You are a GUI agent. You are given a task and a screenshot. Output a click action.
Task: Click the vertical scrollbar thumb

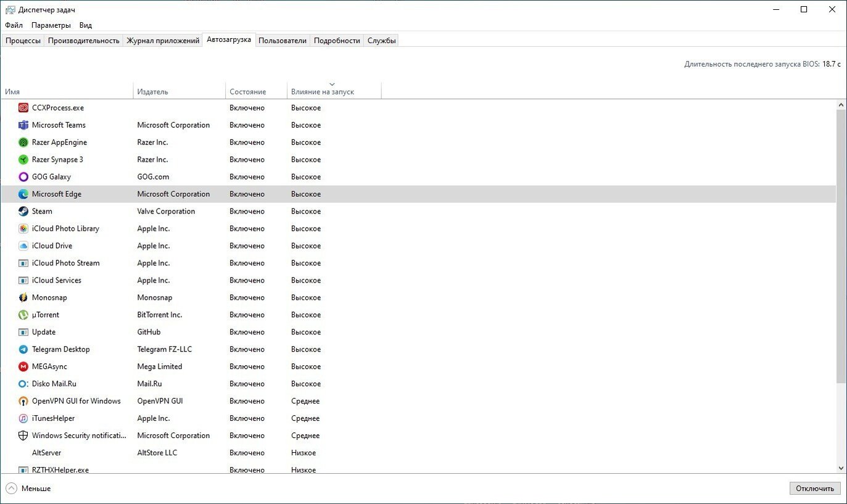(x=841, y=247)
